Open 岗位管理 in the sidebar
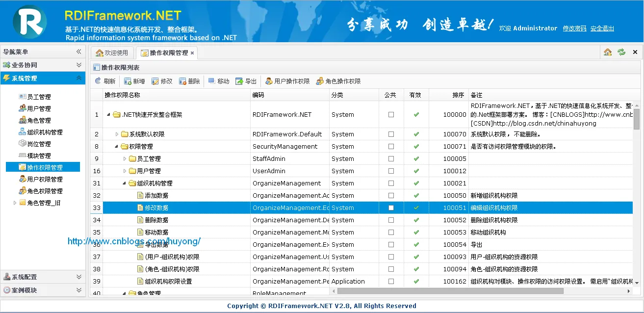This screenshot has width=644, height=313. pos(34,144)
